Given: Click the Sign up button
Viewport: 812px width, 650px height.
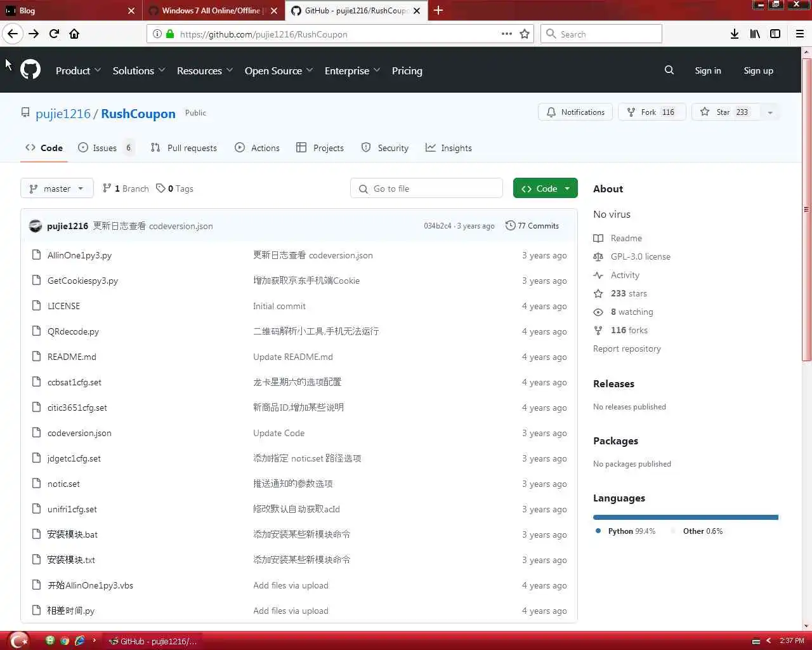Looking at the screenshot, I should [758, 70].
